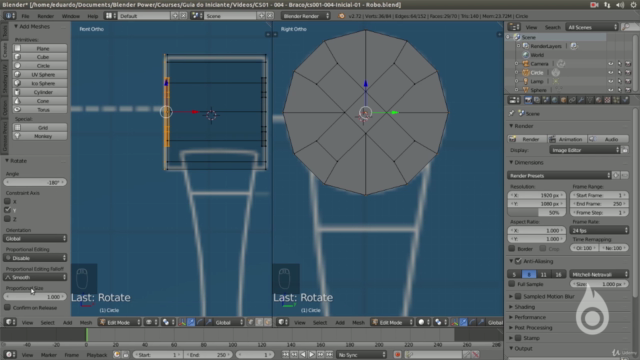Open the 24 fps frame rate dropdown
Viewport: 640px width, 360px height.
(x=599, y=230)
